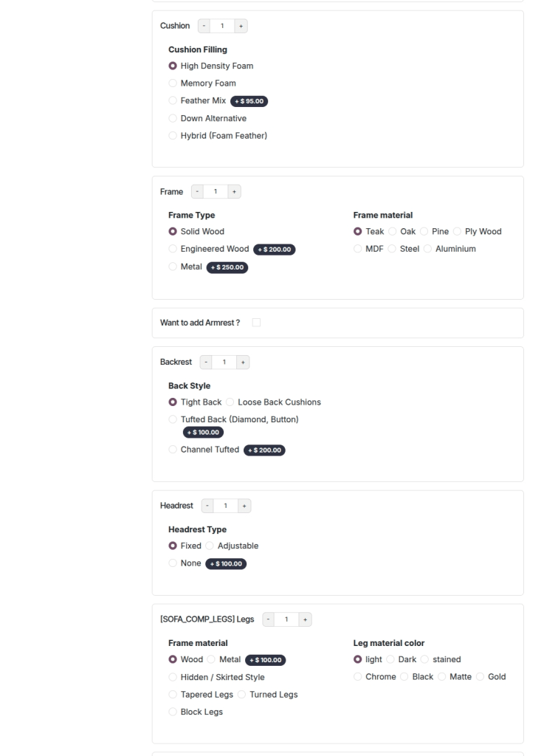
Task: Choose the Channel Tufted back style
Action: pyautogui.click(x=172, y=450)
